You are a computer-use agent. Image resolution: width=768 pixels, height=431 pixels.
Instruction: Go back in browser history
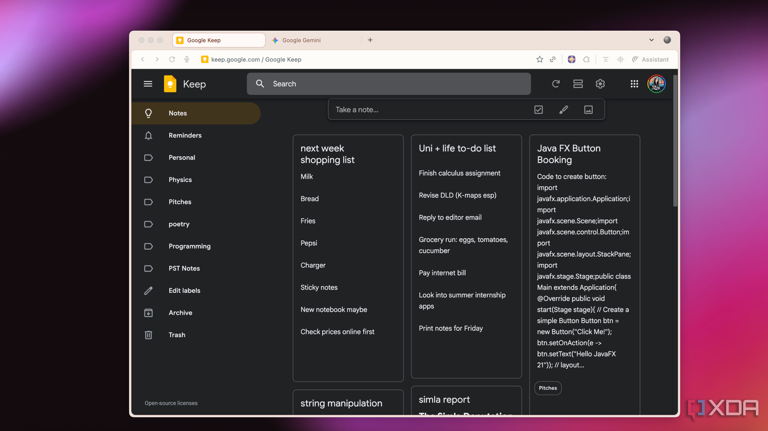143,59
